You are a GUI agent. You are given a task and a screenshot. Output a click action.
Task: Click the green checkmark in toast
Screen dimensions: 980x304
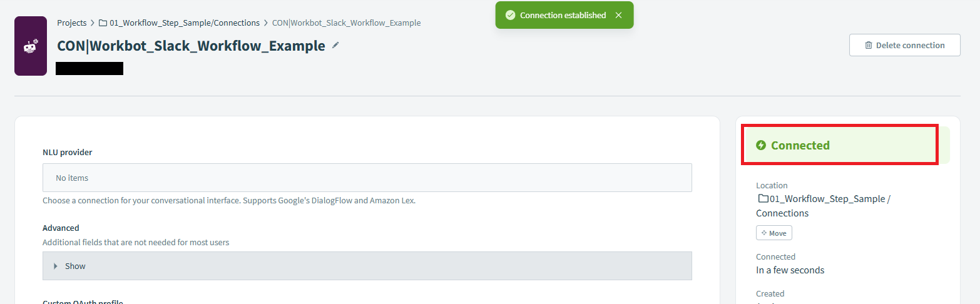click(x=511, y=15)
